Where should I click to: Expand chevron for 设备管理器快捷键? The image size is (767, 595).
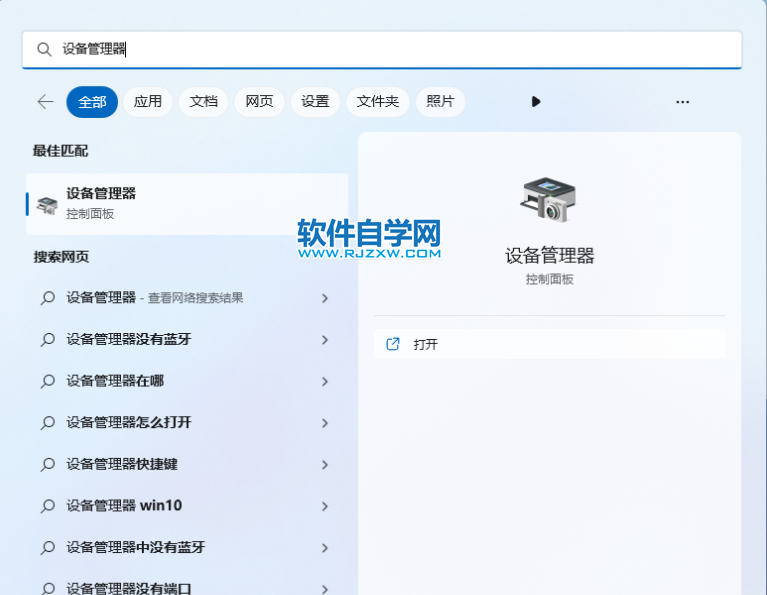325,465
